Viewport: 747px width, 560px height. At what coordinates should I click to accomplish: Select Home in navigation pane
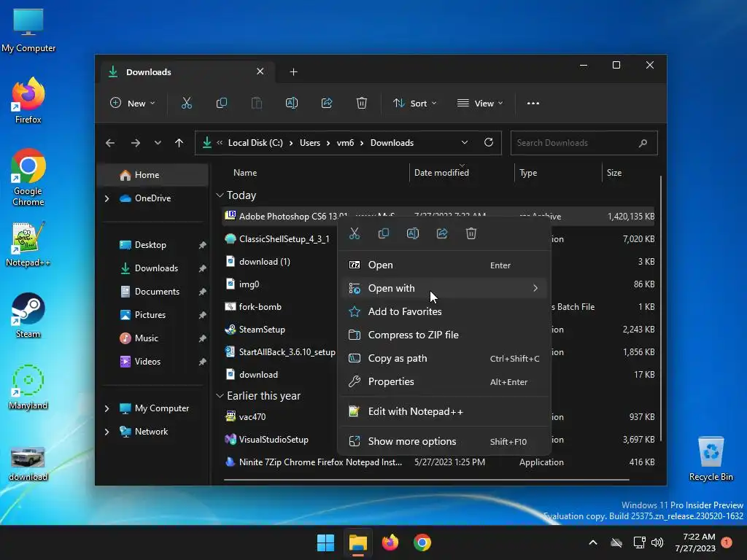(x=152, y=175)
